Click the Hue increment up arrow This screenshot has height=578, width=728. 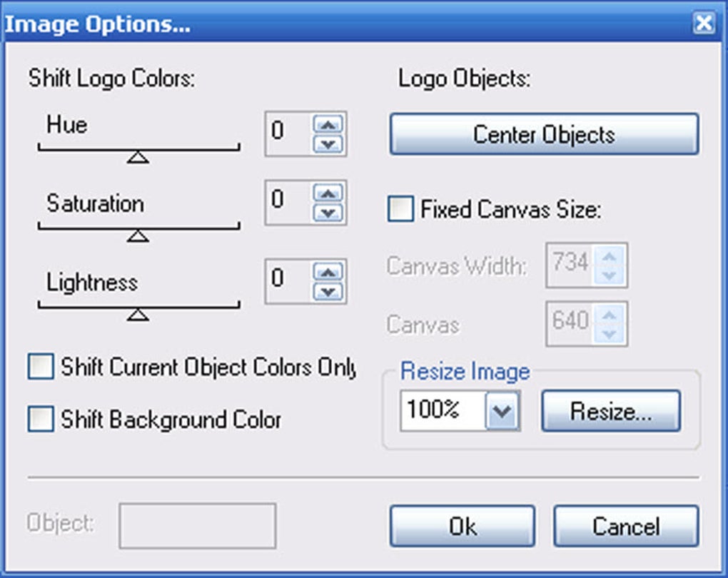click(x=328, y=125)
